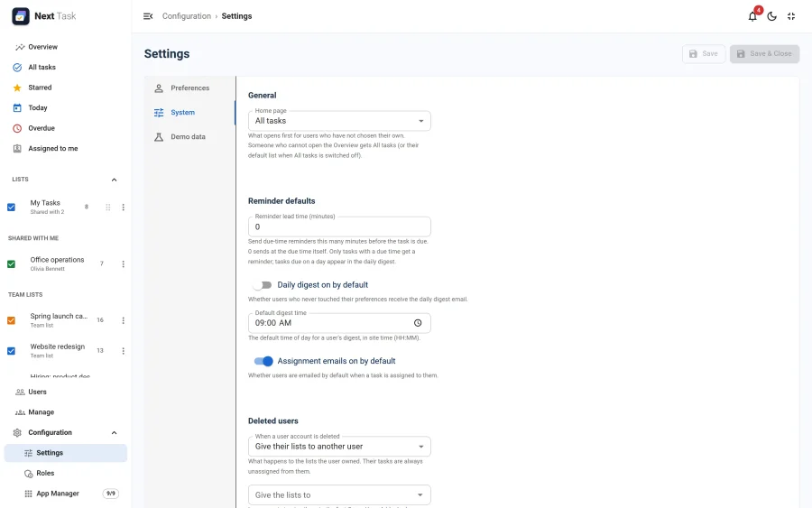
Task: Click the 9/9 badge on App Manager
Action: point(110,494)
